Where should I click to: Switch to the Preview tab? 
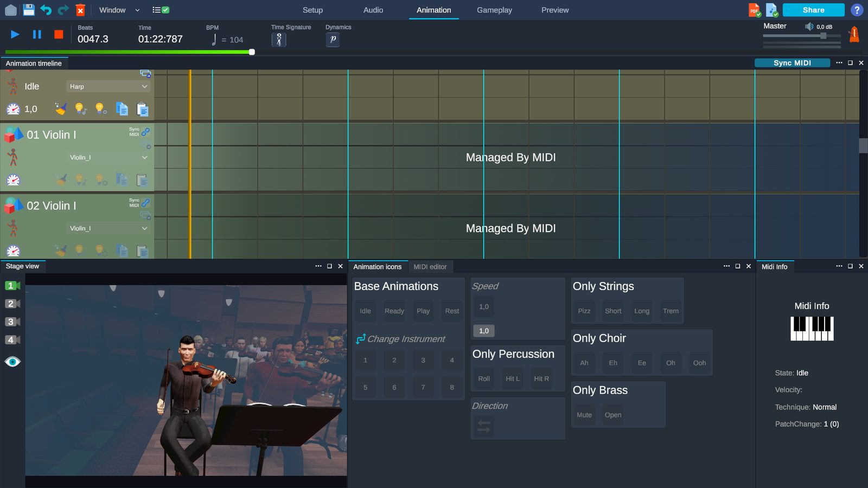(x=555, y=10)
